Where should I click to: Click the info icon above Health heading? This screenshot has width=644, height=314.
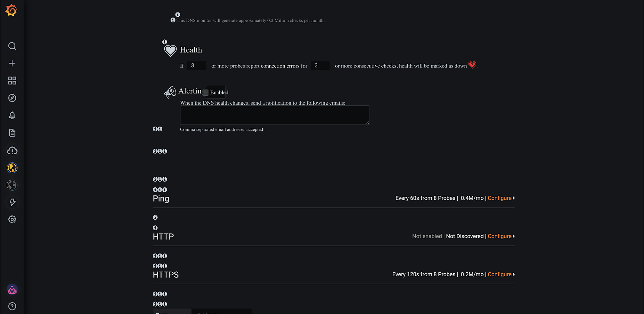click(165, 42)
